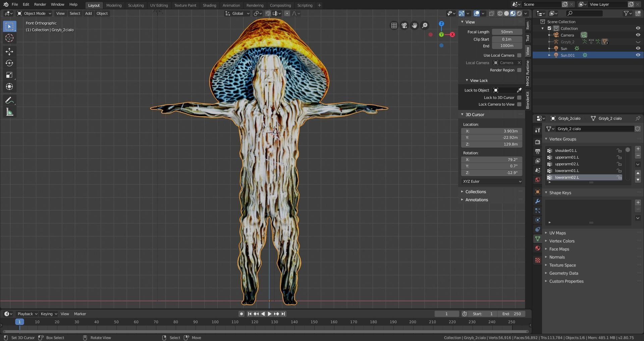Viewport: 644px width, 341px height.
Task: Open Object Data properties tab
Action: pyautogui.click(x=538, y=239)
